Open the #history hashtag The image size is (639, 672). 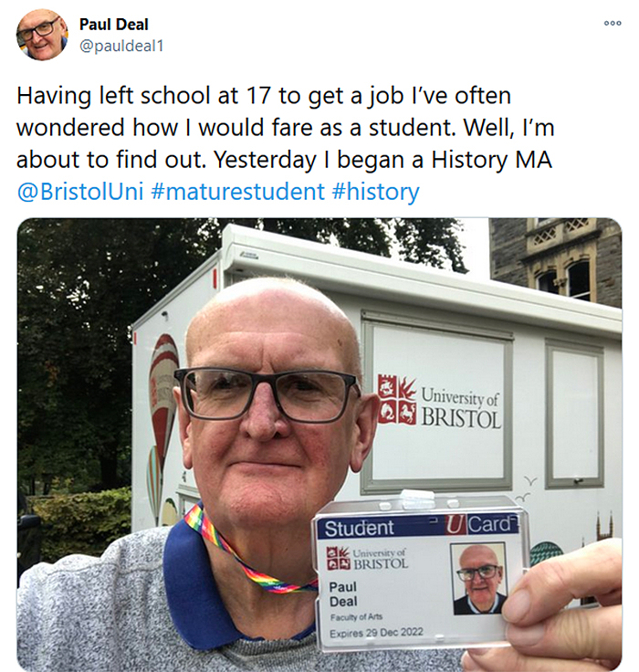(x=375, y=191)
